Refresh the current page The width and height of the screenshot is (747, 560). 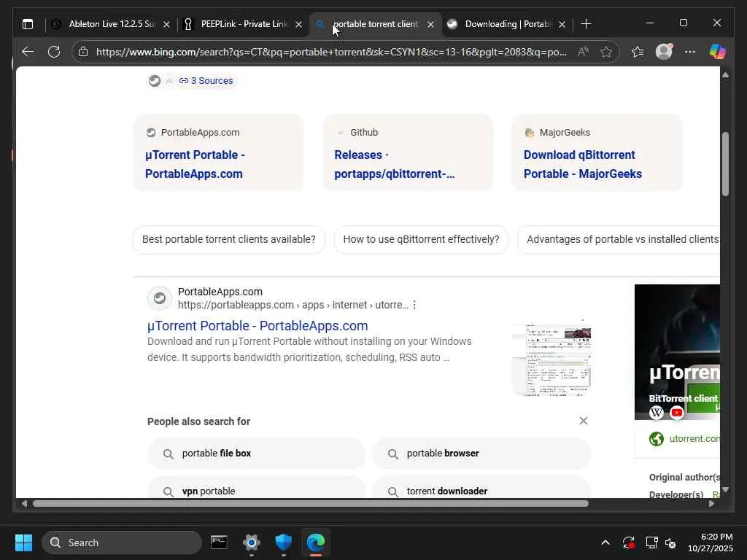tap(54, 52)
